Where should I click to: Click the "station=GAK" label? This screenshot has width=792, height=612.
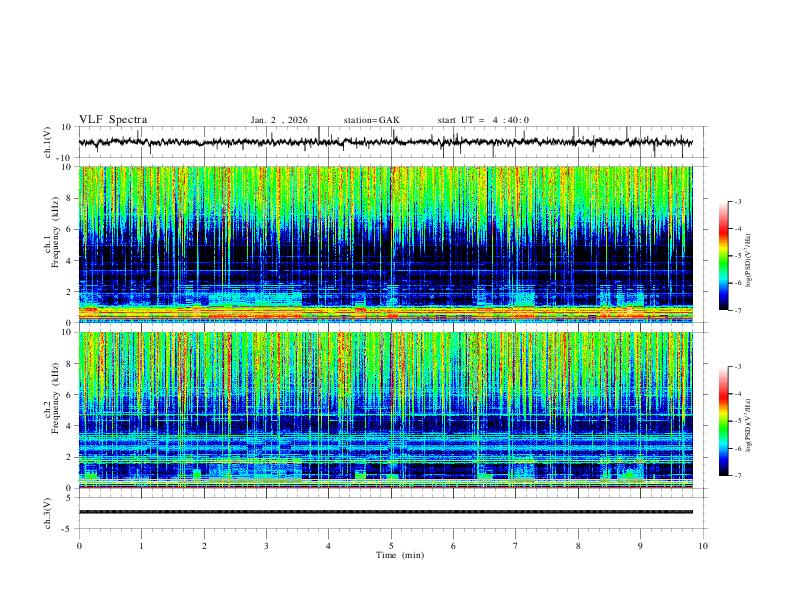371,120
